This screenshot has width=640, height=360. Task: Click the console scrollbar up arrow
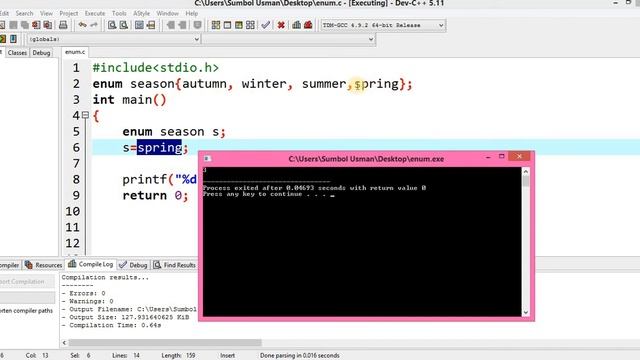click(526, 172)
